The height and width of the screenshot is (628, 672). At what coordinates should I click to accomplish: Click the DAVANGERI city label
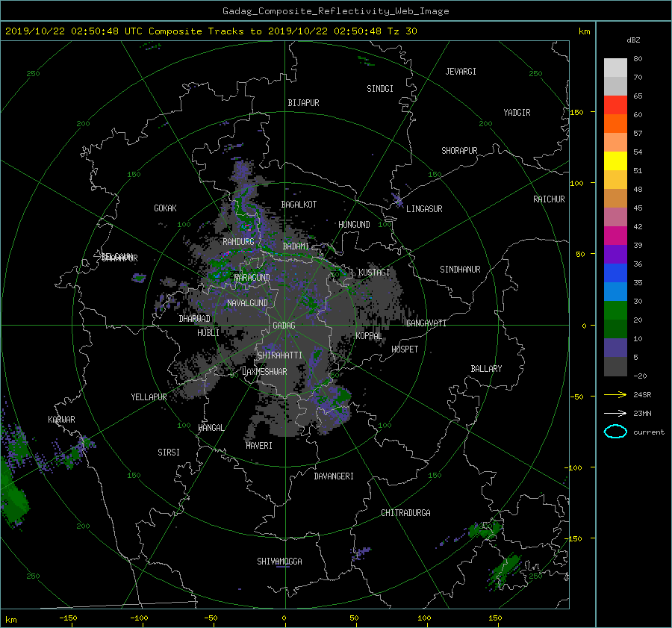334,476
